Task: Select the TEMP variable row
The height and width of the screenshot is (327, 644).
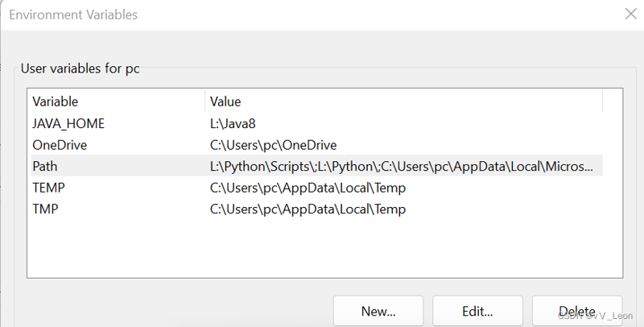Action: point(316,188)
